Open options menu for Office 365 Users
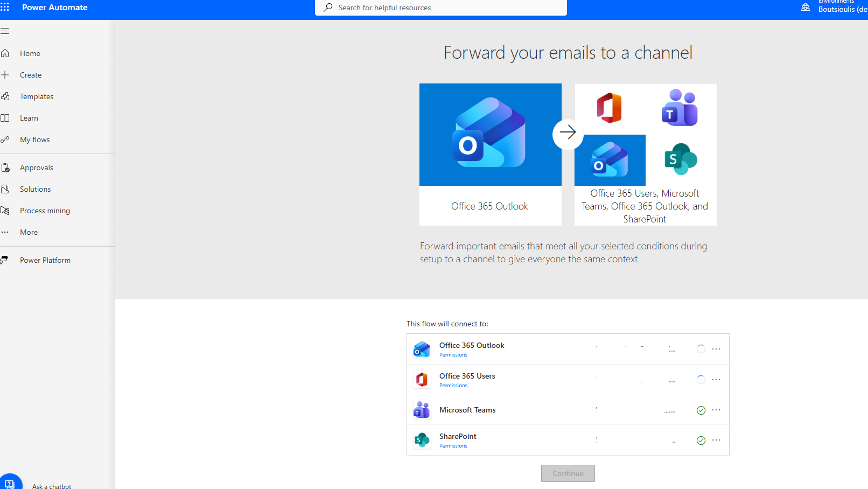The image size is (868, 489). pos(716,380)
